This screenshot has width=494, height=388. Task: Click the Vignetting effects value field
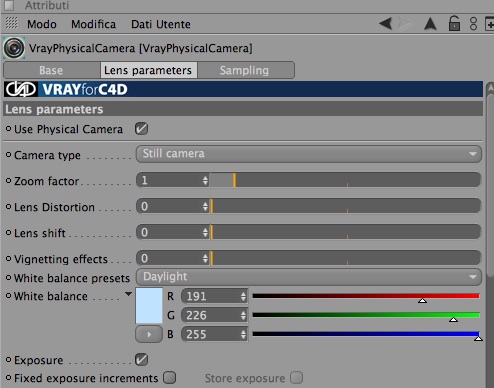tap(173, 258)
